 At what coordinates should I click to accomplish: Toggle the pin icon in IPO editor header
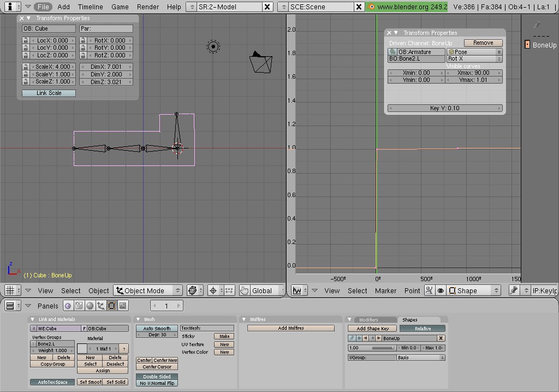coord(514,290)
